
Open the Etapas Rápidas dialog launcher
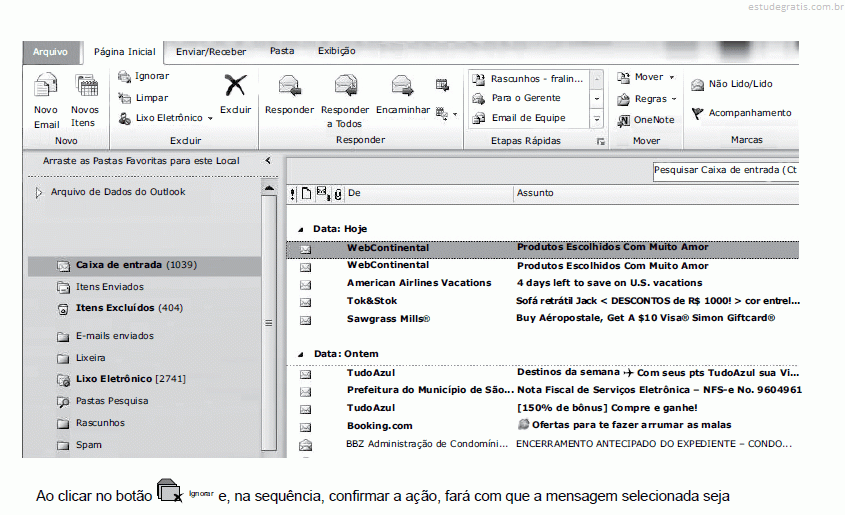point(600,142)
